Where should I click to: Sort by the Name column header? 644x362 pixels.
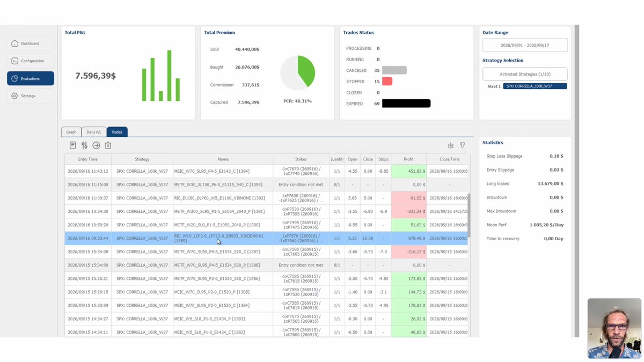[223, 159]
